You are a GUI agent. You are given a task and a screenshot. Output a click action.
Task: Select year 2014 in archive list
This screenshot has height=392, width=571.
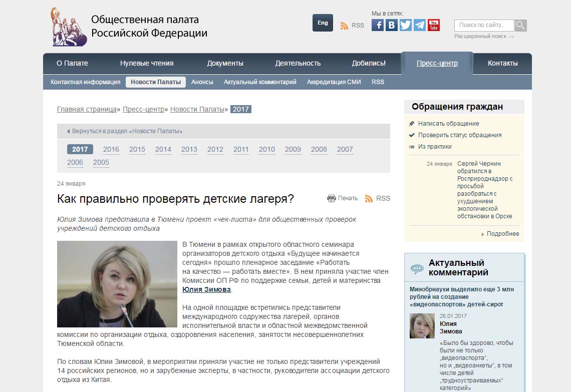pos(163,149)
